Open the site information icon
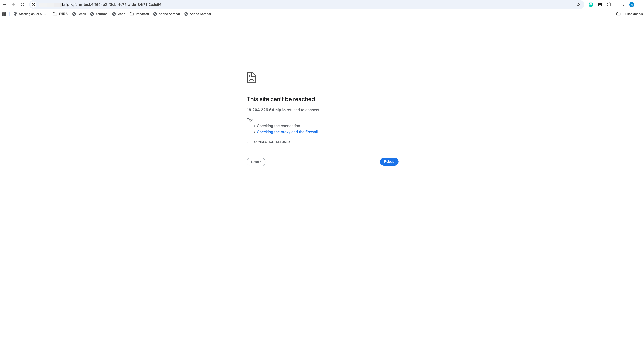This screenshot has width=644, height=347. click(33, 5)
